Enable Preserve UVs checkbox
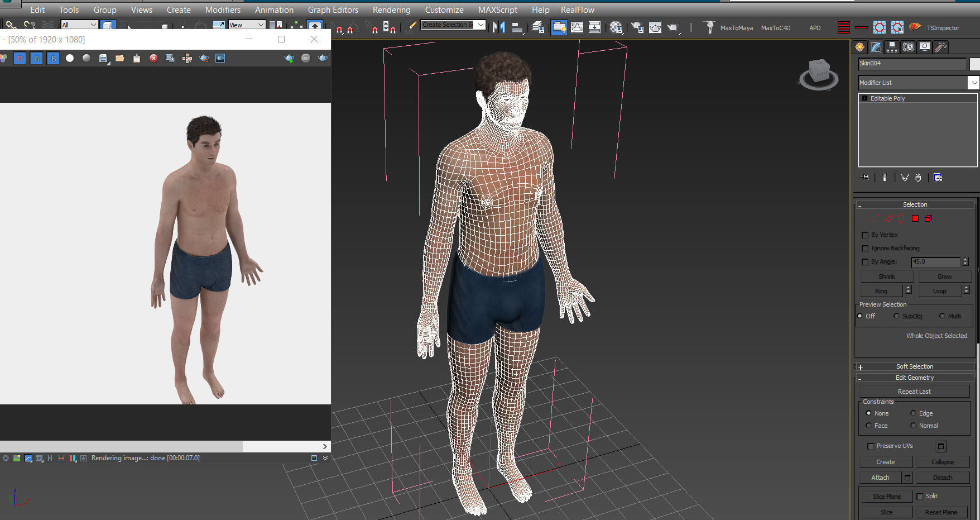980x520 pixels. pos(871,446)
